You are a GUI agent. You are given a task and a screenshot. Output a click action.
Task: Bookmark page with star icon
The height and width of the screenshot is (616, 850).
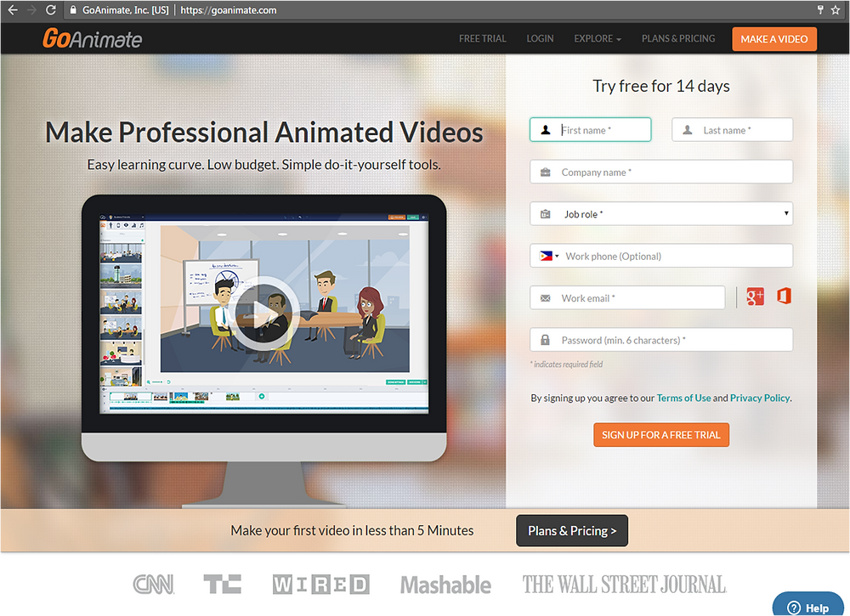(x=836, y=9)
